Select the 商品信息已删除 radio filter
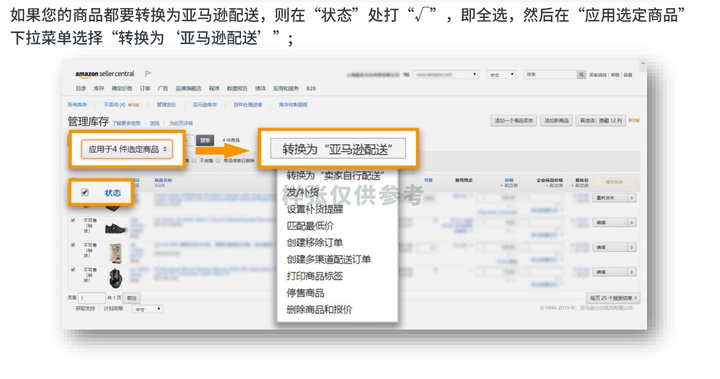The image size is (720, 379). [218, 161]
